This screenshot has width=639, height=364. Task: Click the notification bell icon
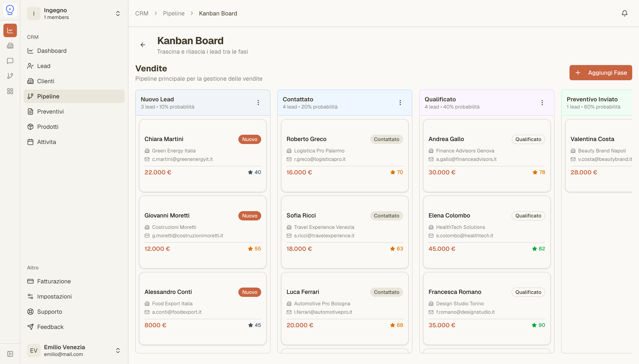(624, 13)
